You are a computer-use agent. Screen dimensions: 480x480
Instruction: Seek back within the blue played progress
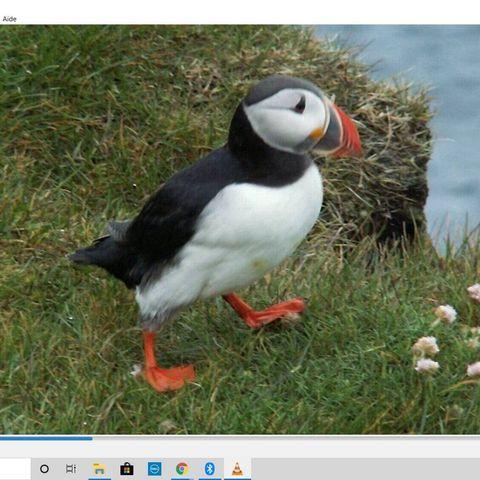tap(46, 439)
